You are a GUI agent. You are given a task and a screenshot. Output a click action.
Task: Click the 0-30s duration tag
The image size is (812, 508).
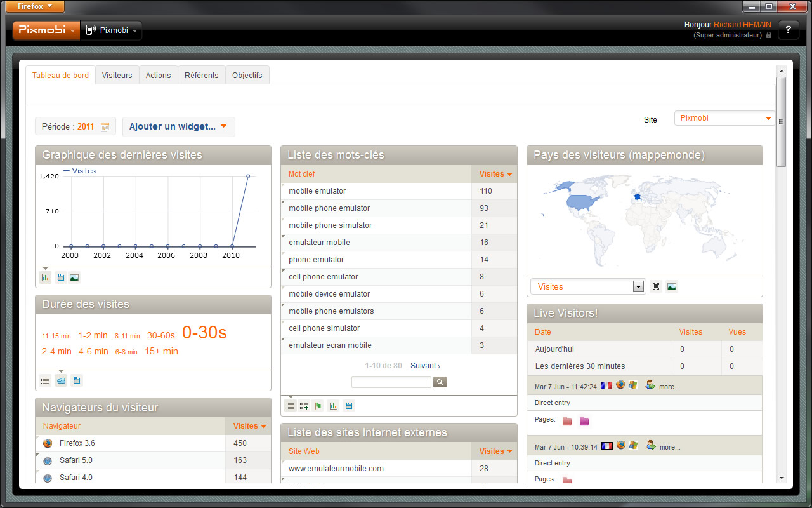coord(204,333)
